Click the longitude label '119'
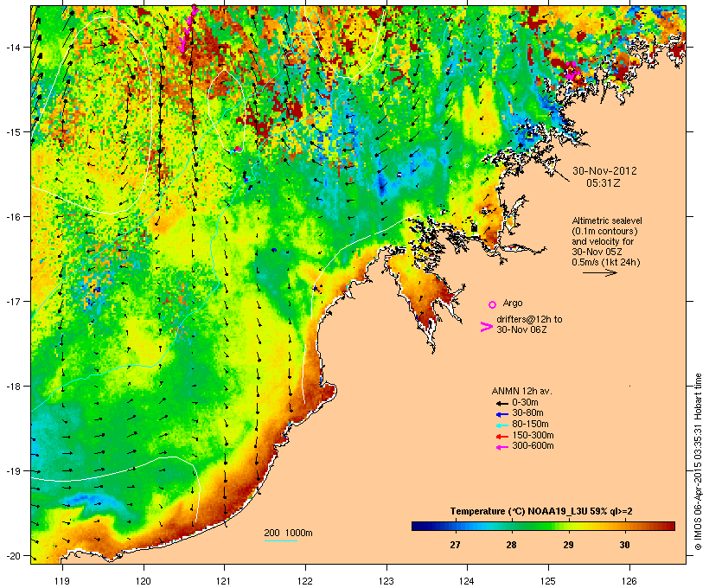This screenshot has width=709, height=588. click(62, 581)
